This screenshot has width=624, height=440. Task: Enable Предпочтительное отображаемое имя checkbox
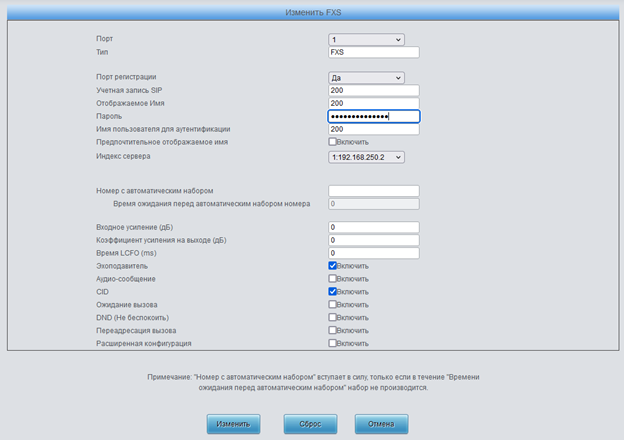(x=333, y=142)
